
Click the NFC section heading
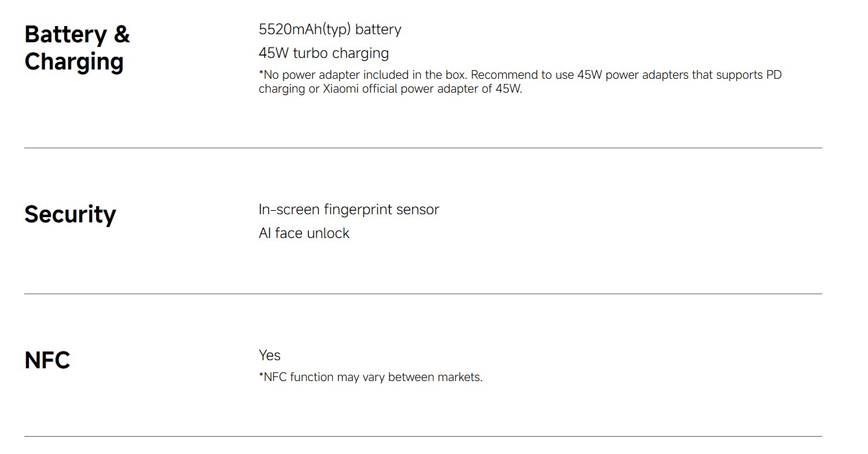(47, 360)
